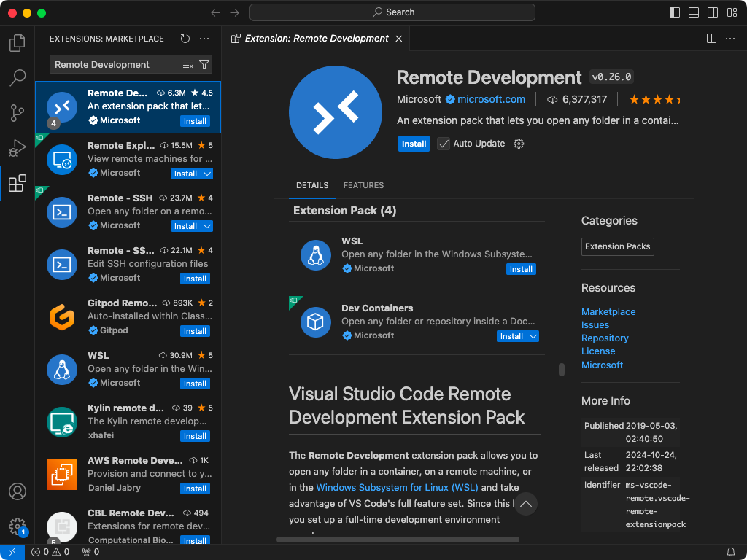Toggle the Auto Update checkbox
The image size is (747, 560).
[x=444, y=144]
